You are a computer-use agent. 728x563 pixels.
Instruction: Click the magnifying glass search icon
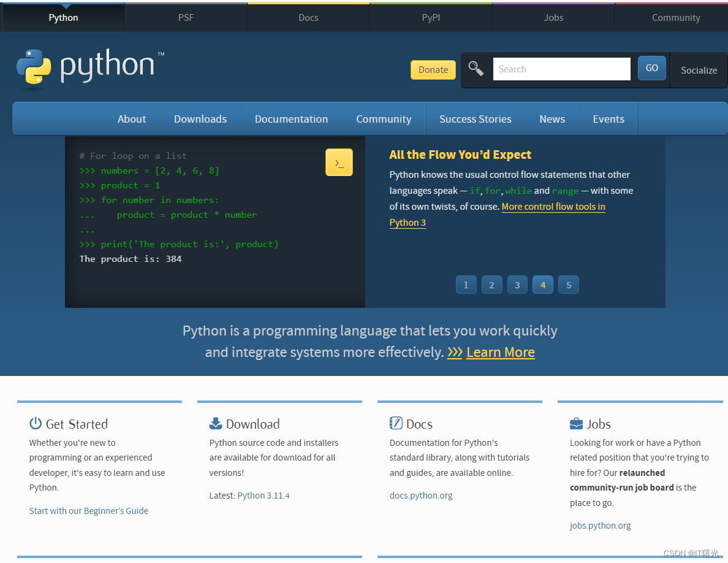click(476, 68)
